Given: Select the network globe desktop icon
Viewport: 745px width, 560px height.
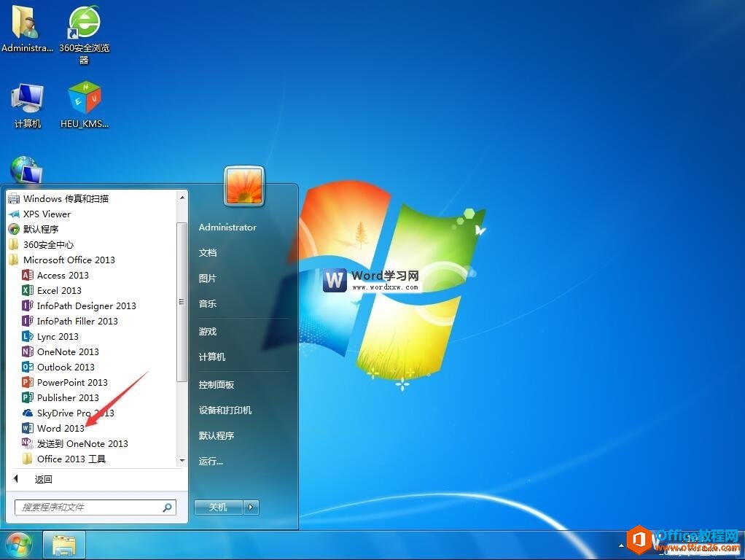Looking at the screenshot, I should coord(26,169).
